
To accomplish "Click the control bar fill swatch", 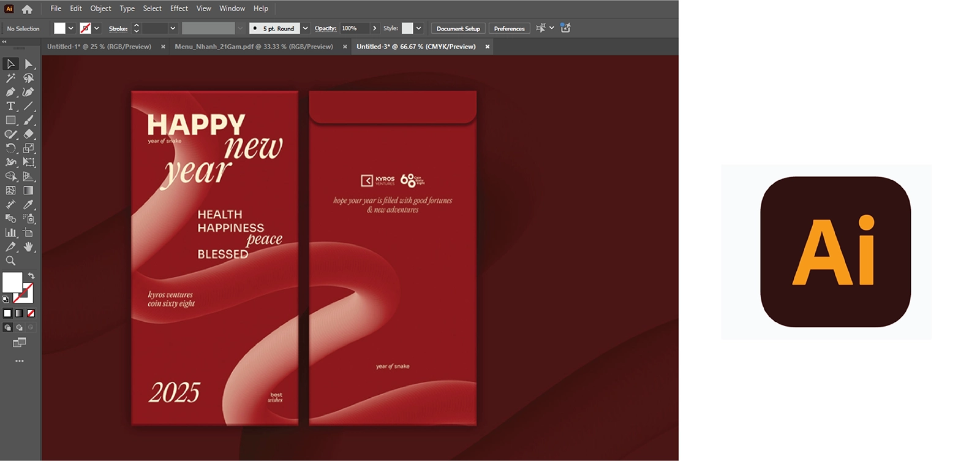I will [59, 28].
